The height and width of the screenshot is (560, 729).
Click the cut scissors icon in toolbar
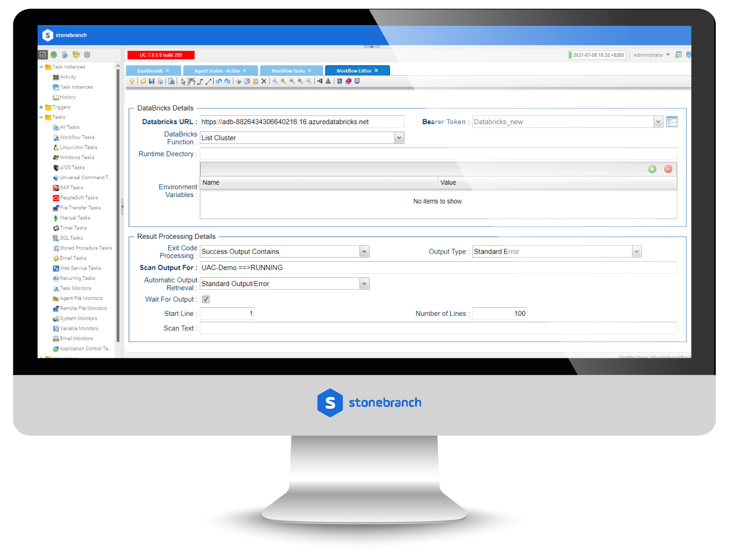[x=238, y=82]
